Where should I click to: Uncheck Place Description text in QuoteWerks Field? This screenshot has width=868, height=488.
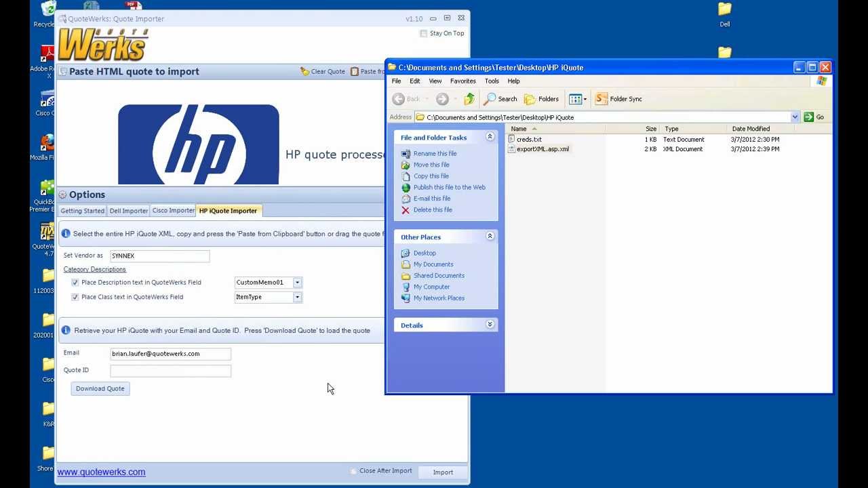click(x=75, y=283)
